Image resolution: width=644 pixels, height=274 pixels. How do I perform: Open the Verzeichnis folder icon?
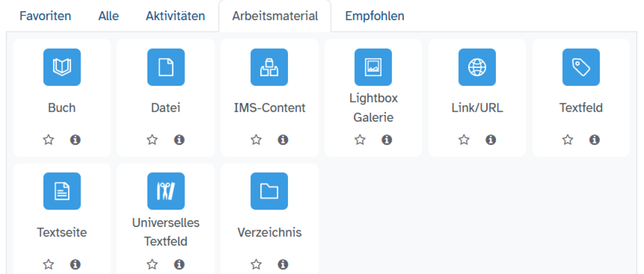click(269, 191)
